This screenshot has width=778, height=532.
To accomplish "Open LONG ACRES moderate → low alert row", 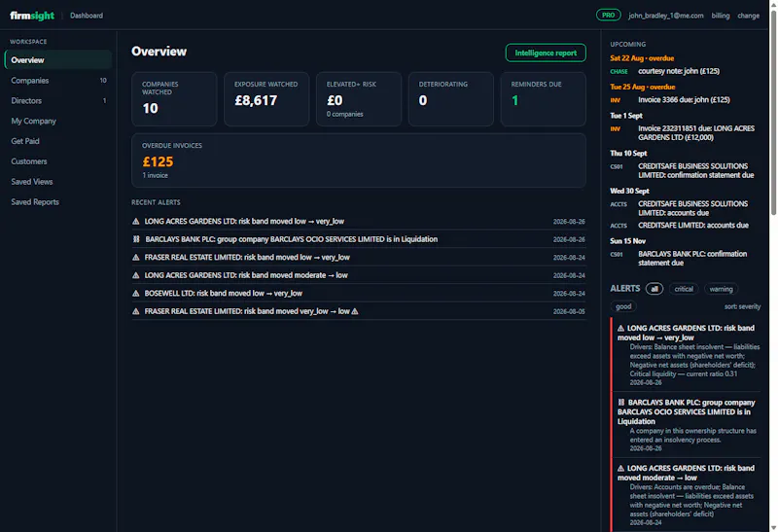I will tap(359, 275).
